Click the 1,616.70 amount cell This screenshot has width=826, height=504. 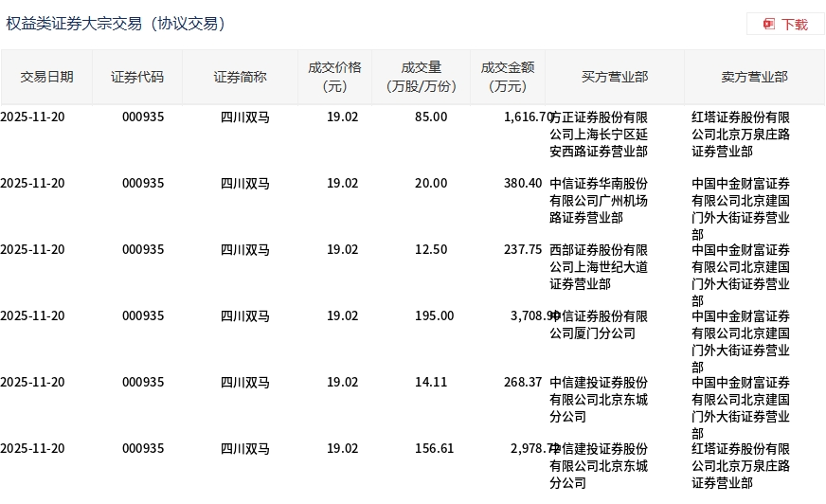[528, 117]
